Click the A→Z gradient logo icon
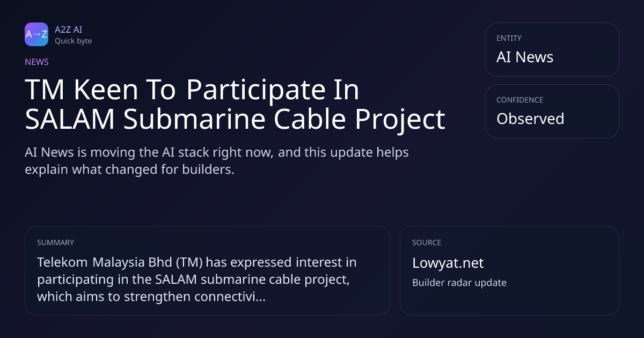 tap(36, 34)
